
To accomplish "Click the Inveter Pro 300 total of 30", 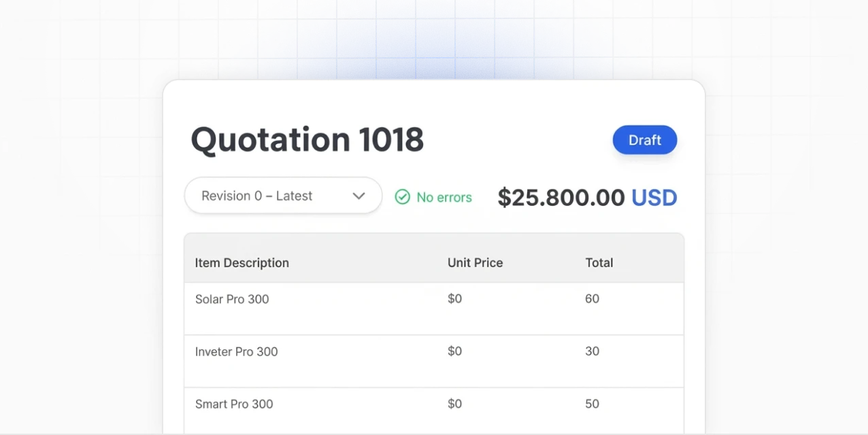I will click(592, 351).
